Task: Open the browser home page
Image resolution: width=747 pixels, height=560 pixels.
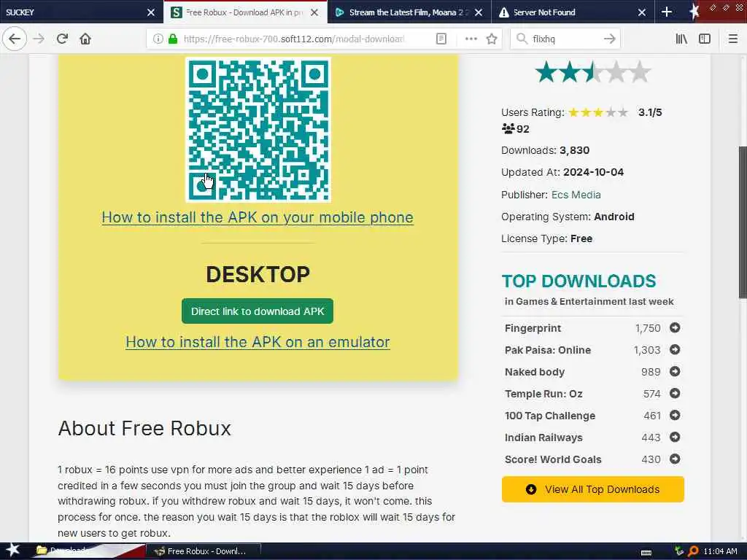Action: pyautogui.click(x=85, y=39)
